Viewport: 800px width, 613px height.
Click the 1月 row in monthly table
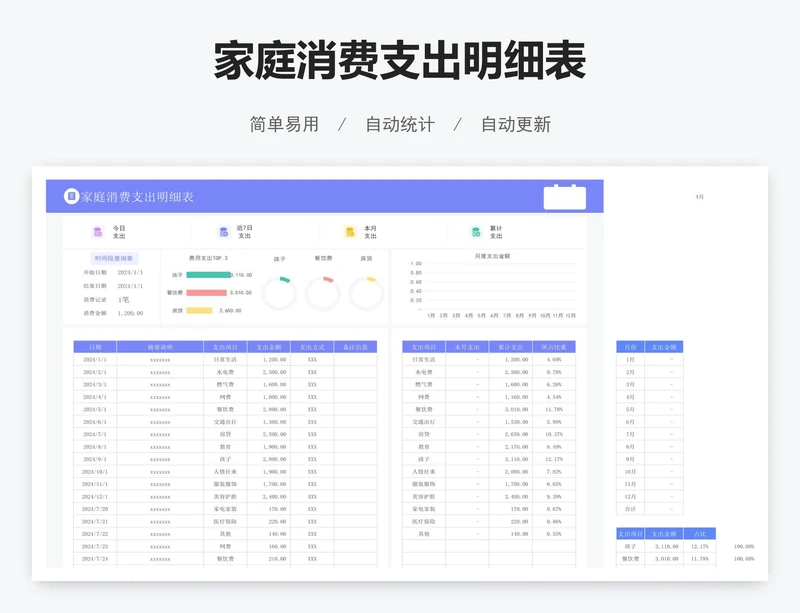(x=649, y=359)
